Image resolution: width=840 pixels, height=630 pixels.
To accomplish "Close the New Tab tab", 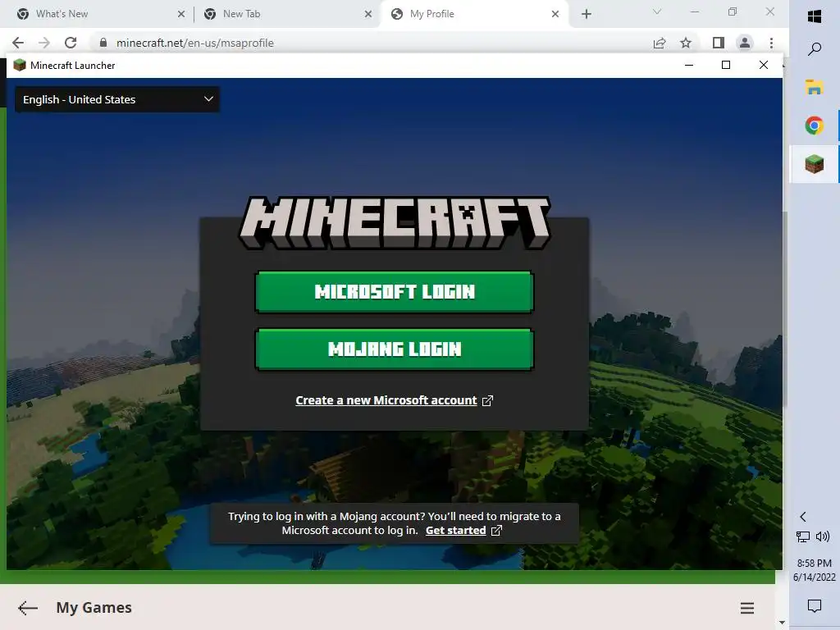I will (x=368, y=14).
